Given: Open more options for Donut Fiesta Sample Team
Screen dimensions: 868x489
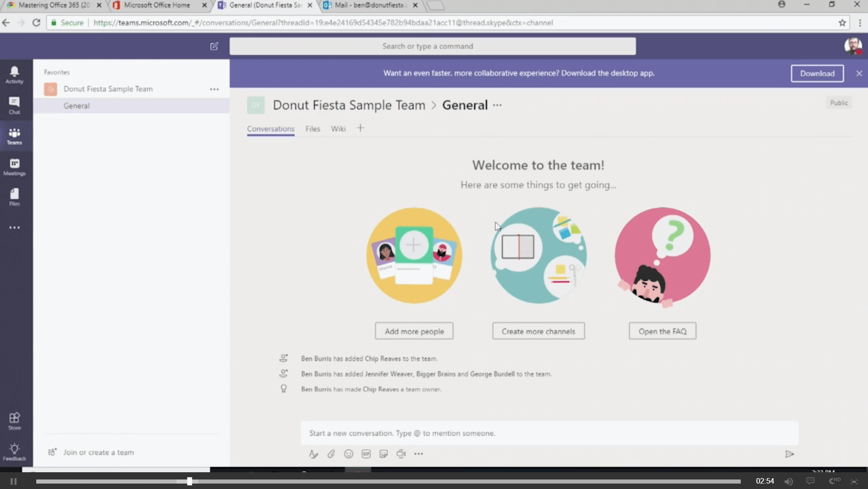Looking at the screenshot, I should (214, 89).
